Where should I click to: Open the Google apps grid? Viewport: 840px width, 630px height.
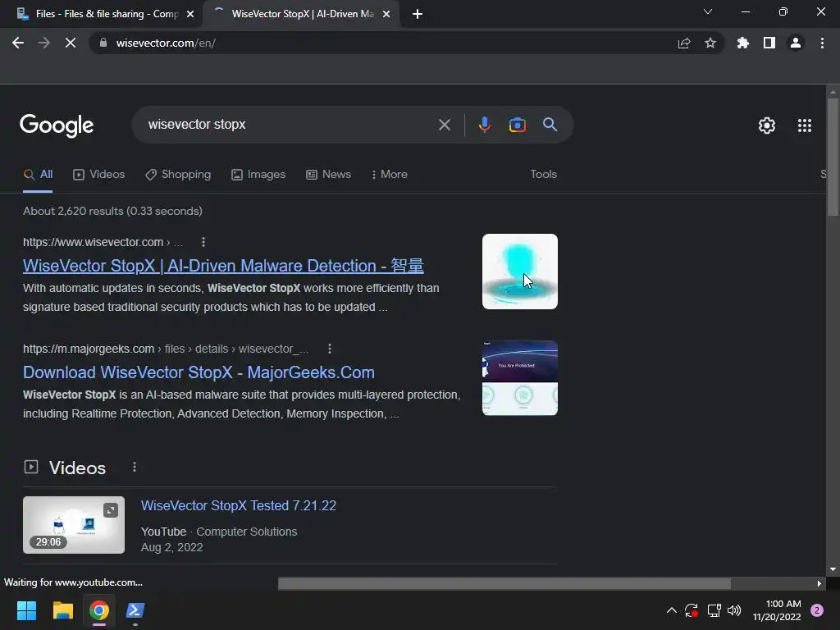tap(804, 126)
